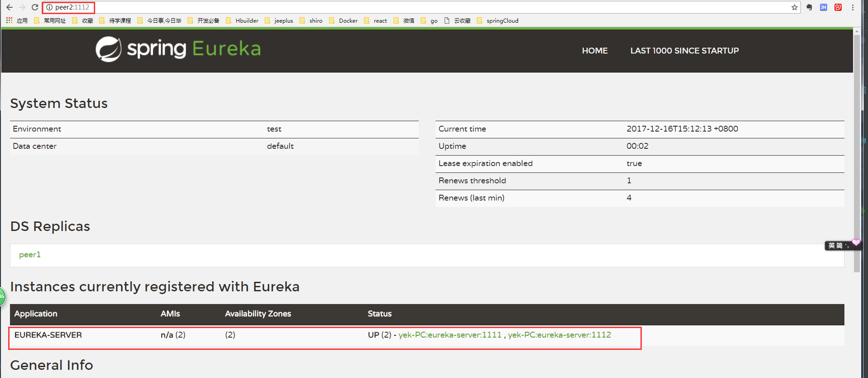The image size is (868, 378).
Task: Open the 待学课程 bookmark folder
Action: pos(115,20)
